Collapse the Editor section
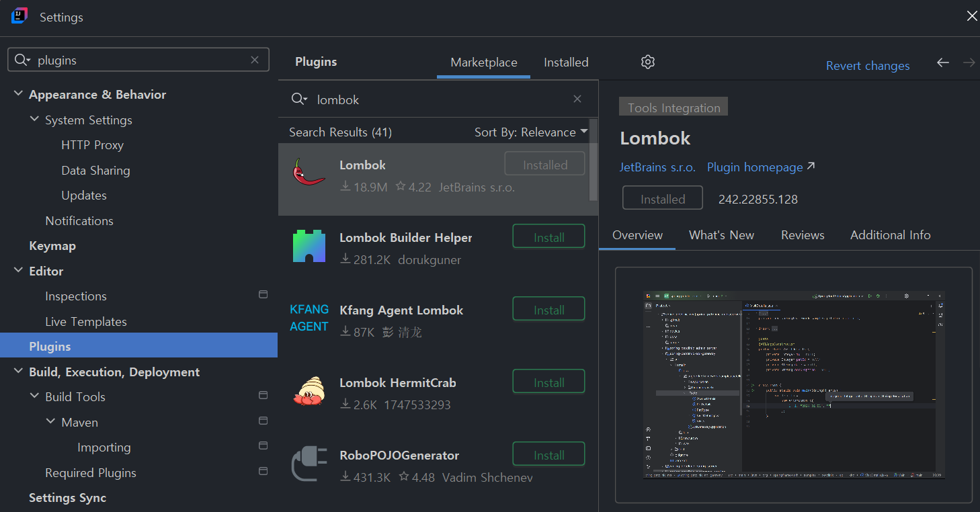This screenshot has width=980, height=512. (18, 270)
